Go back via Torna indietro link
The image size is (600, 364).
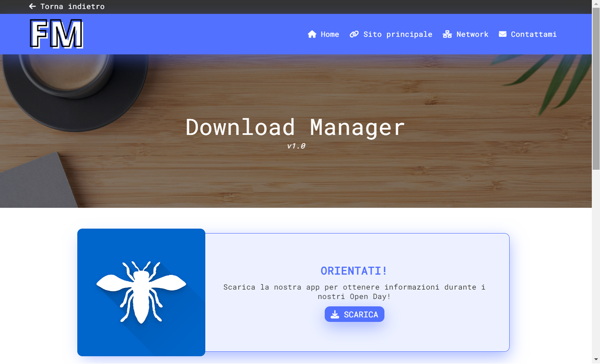tap(67, 7)
